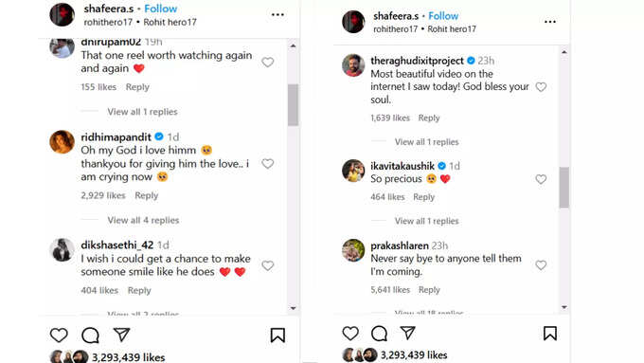Click the 5,641 likes count on prakashlaren's comment
644x363 pixels.
click(390, 289)
